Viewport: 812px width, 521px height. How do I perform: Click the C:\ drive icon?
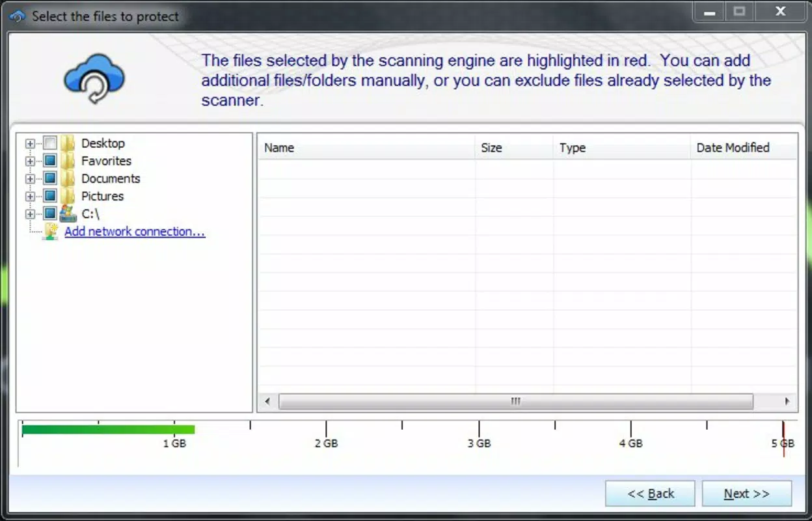pos(68,214)
